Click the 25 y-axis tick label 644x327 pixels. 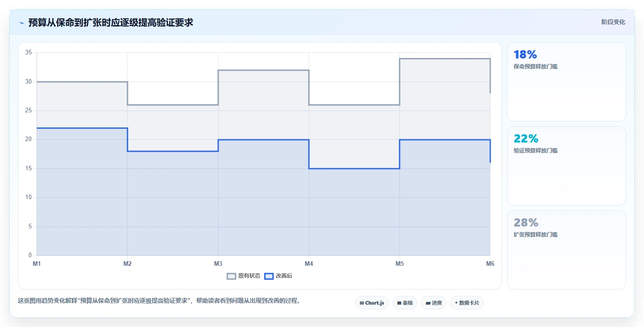coord(28,111)
